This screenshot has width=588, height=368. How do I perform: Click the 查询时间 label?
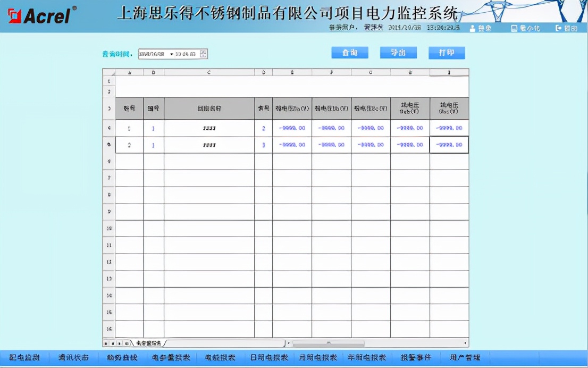point(117,54)
